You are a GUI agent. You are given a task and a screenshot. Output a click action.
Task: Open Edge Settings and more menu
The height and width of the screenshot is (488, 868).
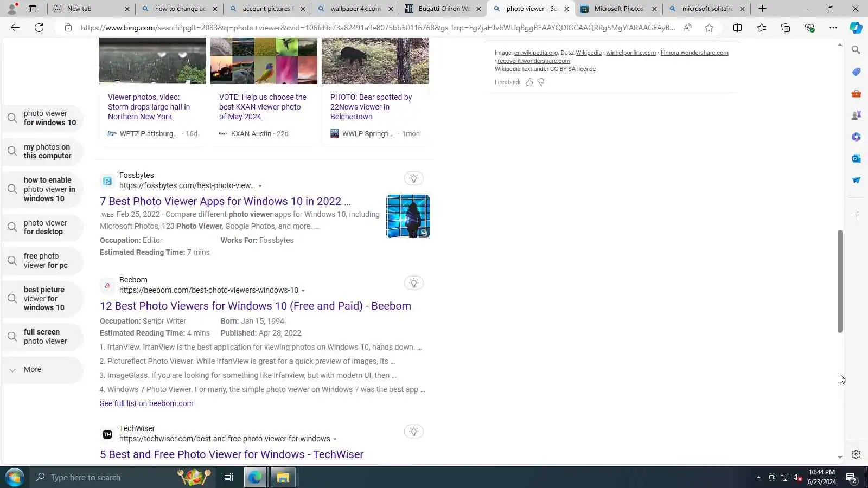[833, 28]
